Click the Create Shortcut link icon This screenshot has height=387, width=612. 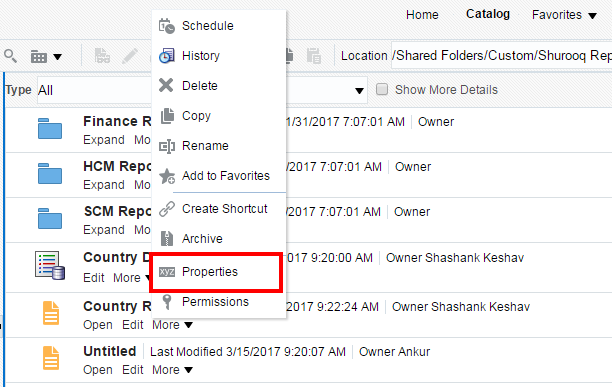coord(167,209)
